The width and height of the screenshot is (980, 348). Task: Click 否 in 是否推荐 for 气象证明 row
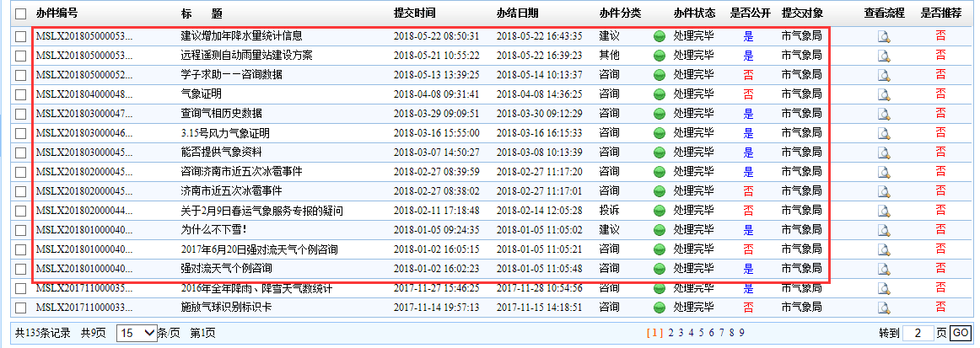tap(940, 94)
